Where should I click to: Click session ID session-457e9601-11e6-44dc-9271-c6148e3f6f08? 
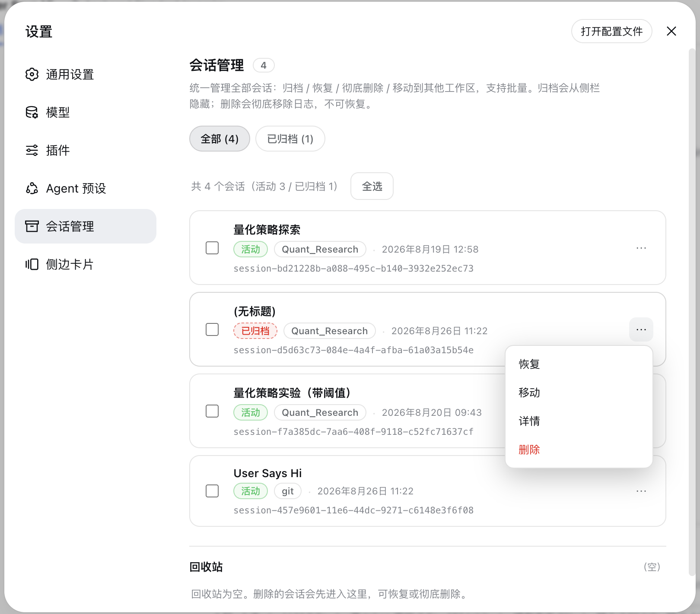coord(353,510)
